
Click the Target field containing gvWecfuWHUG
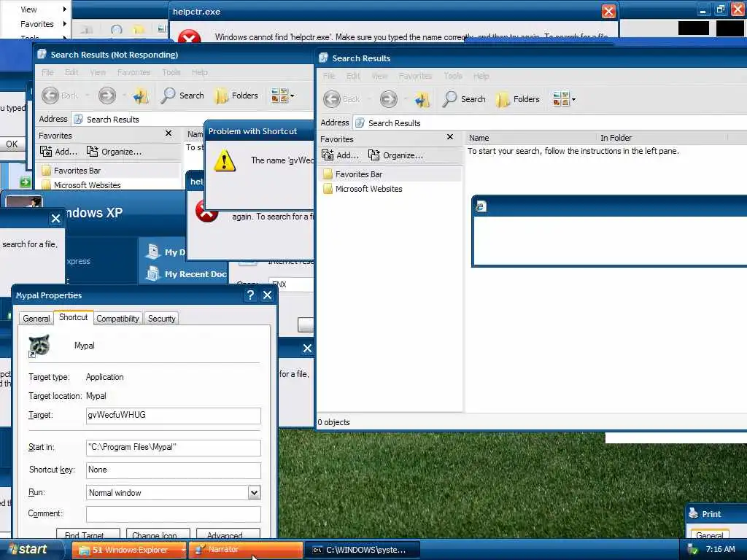coord(174,415)
